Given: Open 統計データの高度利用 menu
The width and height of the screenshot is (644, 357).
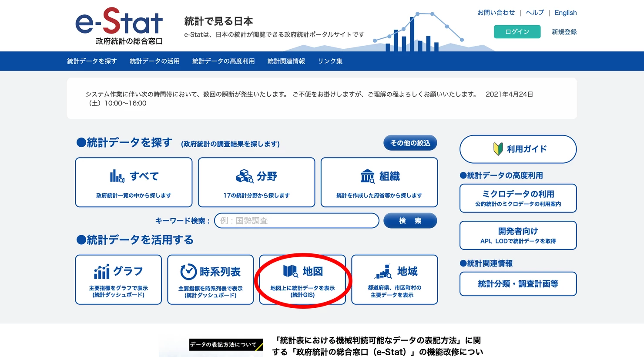Looking at the screenshot, I should point(224,61).
